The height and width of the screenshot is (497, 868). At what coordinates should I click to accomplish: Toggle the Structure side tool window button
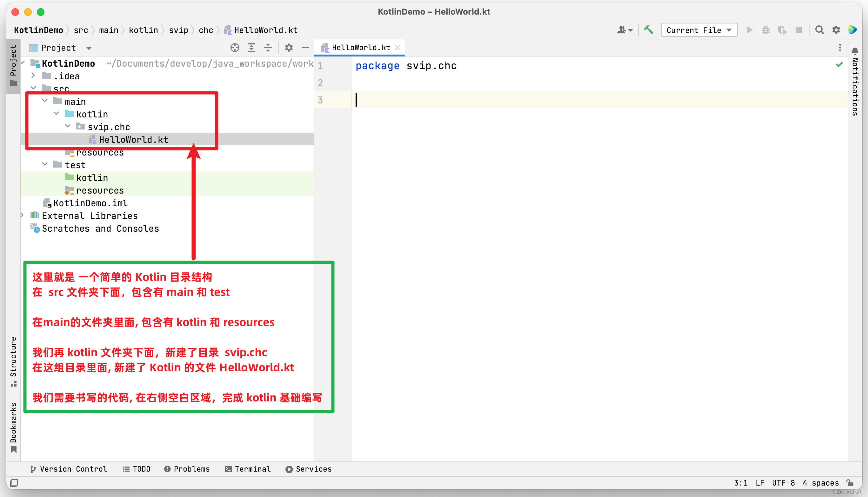[x=13, y=361]
